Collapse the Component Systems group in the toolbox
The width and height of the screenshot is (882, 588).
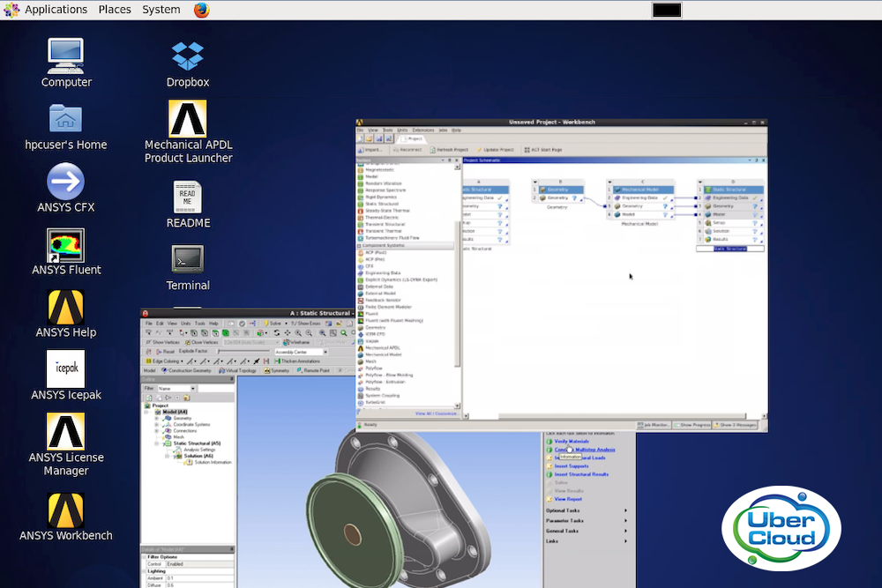pyautogui.click(x=360, y=246)
